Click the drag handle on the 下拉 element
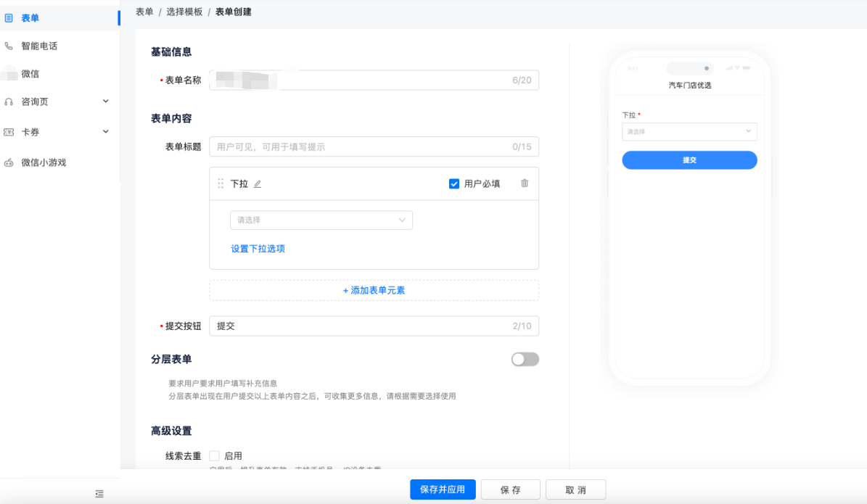Image resolution: width=867 pixels, height=504 pixels. [x=221, y=183]
